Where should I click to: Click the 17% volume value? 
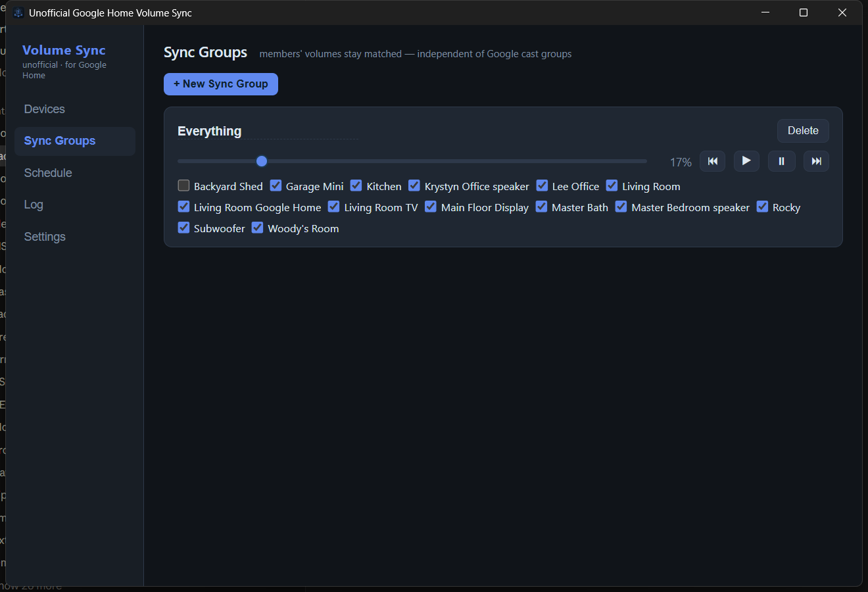[x=681, y=162]
